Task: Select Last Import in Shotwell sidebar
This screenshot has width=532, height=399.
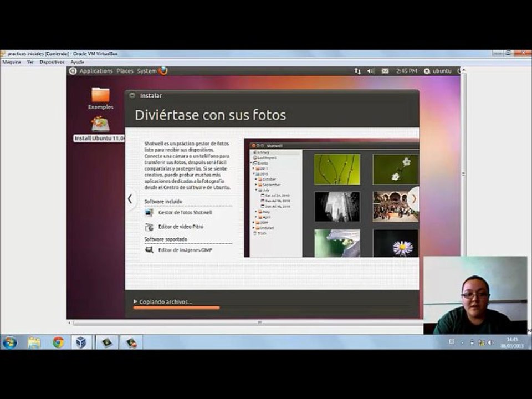Action: coord(267,158)
